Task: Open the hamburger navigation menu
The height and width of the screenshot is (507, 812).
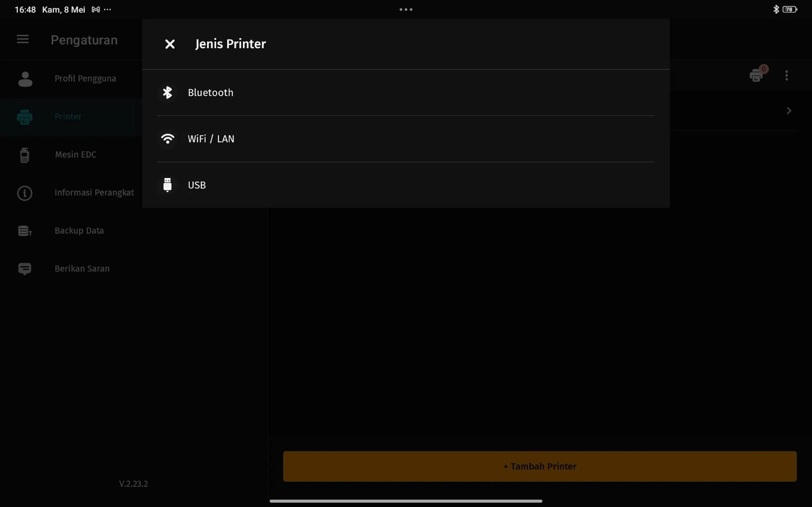Action: pos(22,39)
